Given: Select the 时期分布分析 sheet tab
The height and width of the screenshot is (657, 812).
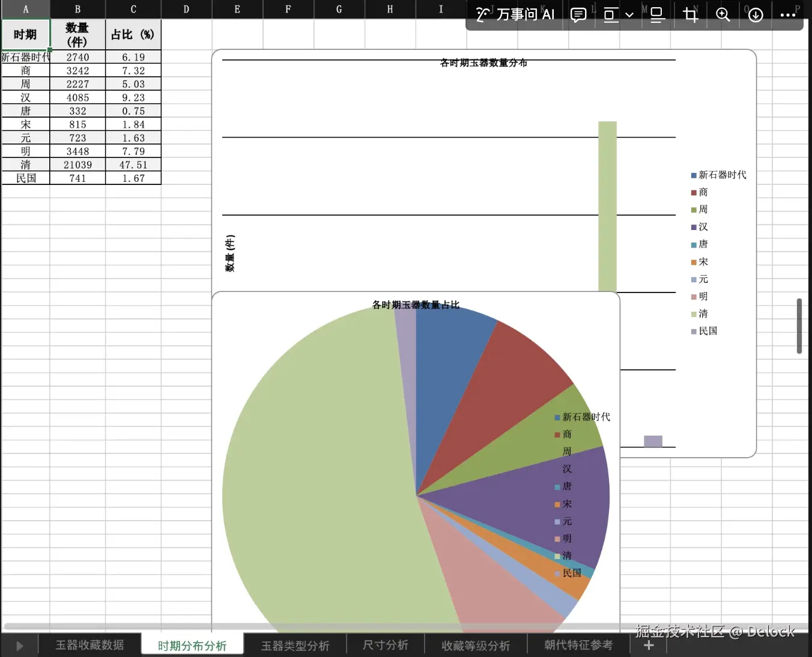Looking at the screenshot, I should [x=192, y=645].
